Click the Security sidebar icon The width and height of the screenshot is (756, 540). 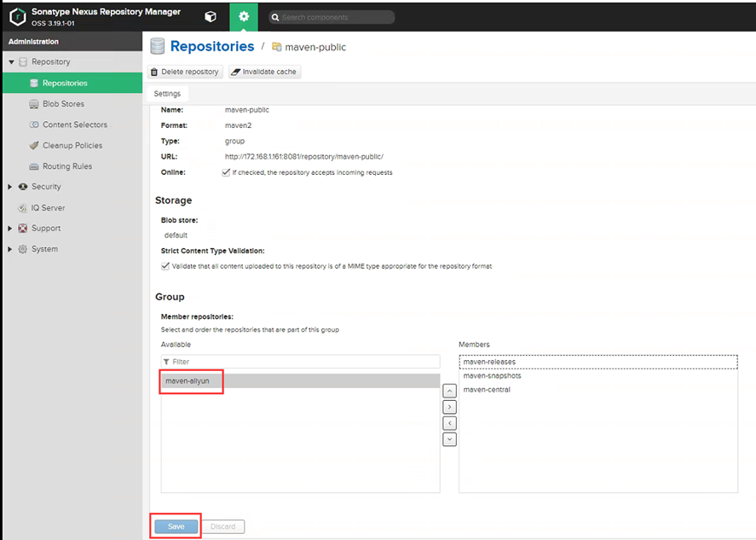coord(23,187)
